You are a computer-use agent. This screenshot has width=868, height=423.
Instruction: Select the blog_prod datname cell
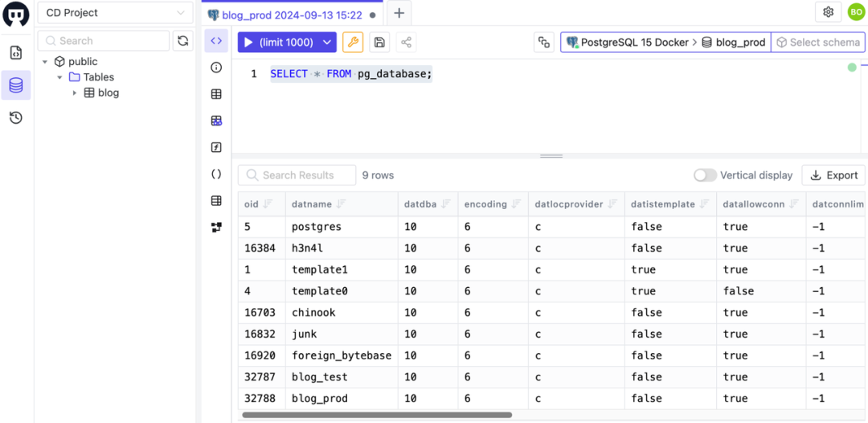click(x=342, y=399)
